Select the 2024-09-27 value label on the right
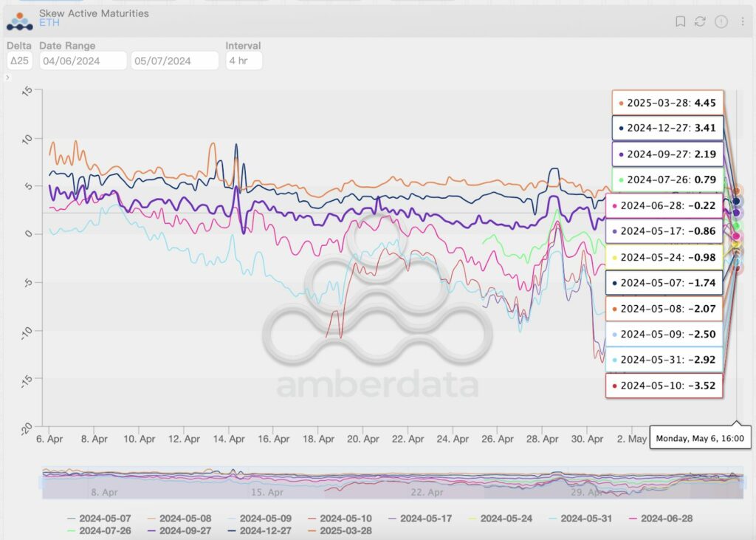Image resolution: width=756 pixels, height=540 pixels. coord(664,154)
